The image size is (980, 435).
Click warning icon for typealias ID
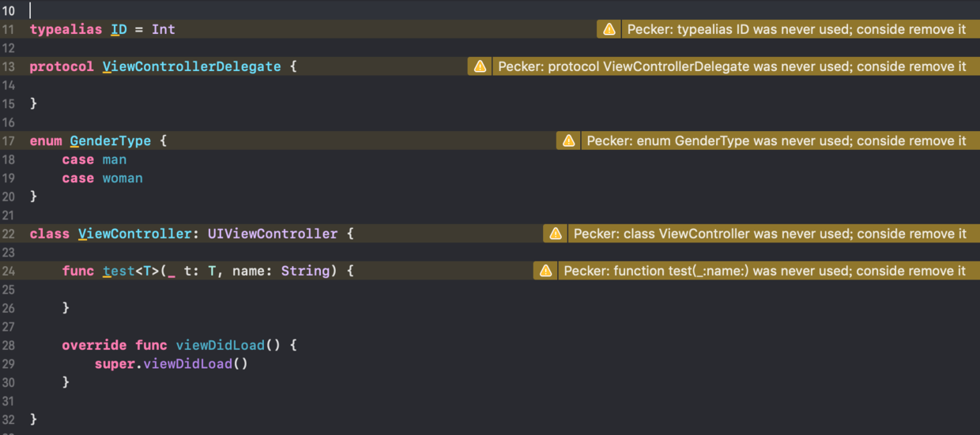tap(609, 29)
